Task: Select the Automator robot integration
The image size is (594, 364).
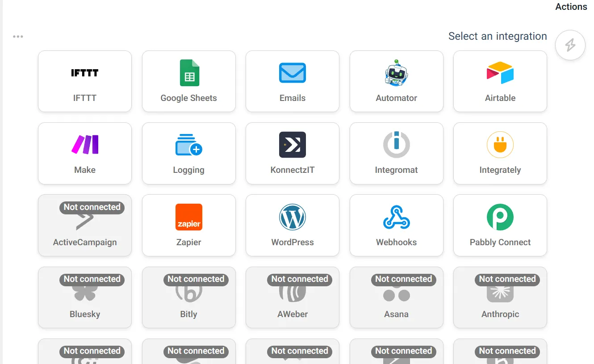Action: click(396, 81)
